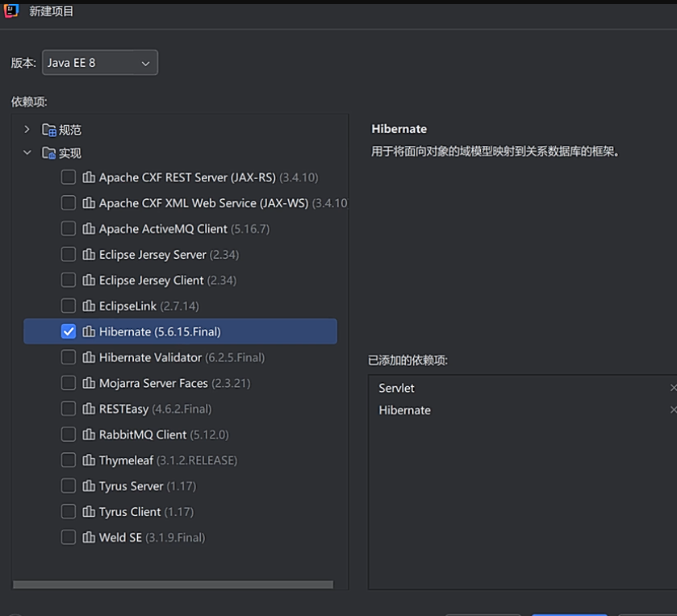Select the Tyrus Server (1.17) row
Screen dimensions: 677x616
180,485
